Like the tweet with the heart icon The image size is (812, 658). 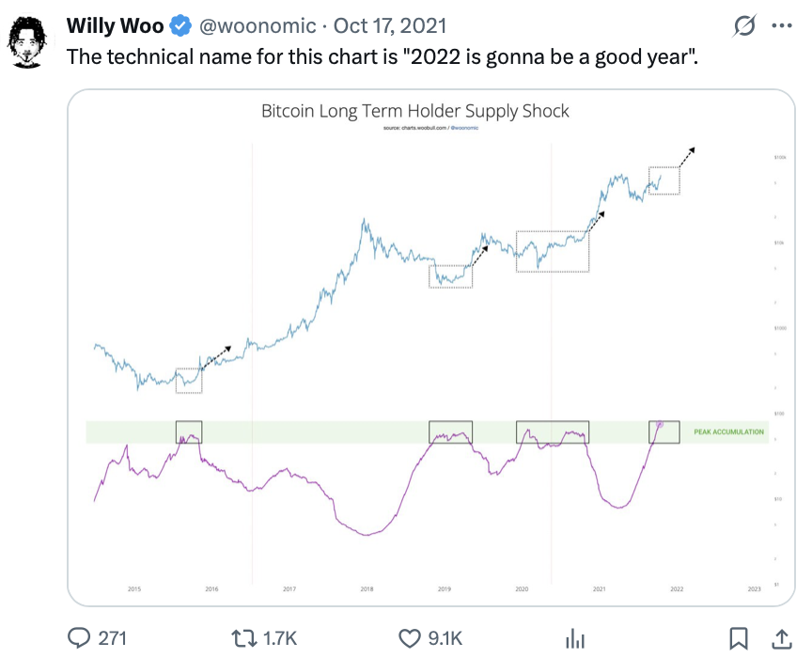point(409,638)
